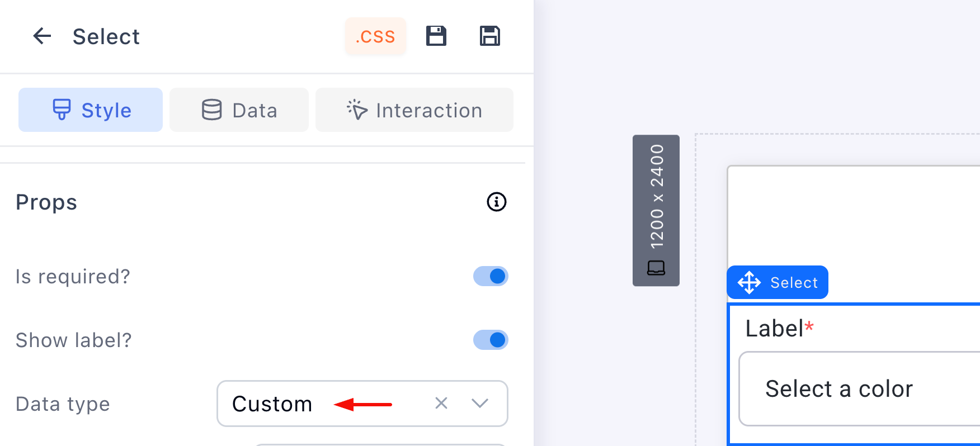The height and width of the screenshot is (446, 980).
Task: Open the .css editor button
Action: click(x=375, y=36)
